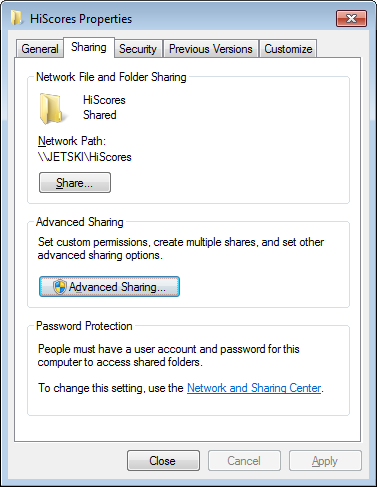Viewport: 377px width, 487px height.
Task: Open the Customize tab
Action: pyautogui.click(x=288, y=49)
